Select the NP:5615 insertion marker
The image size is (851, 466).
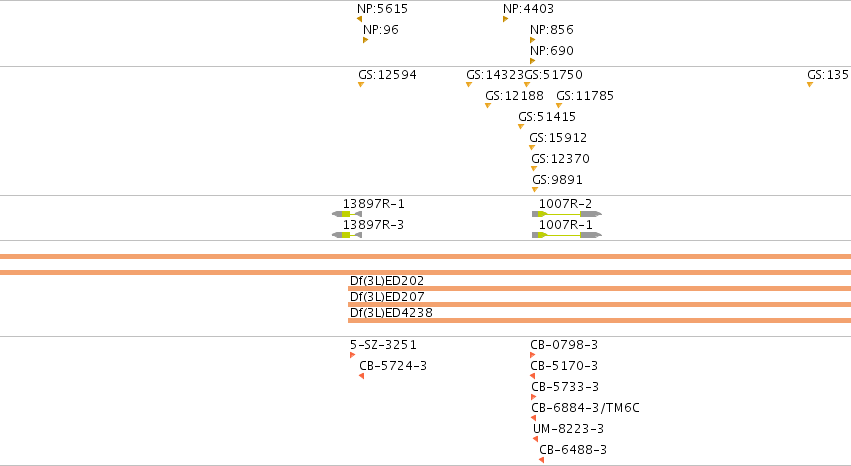click(x=360, y=19)
